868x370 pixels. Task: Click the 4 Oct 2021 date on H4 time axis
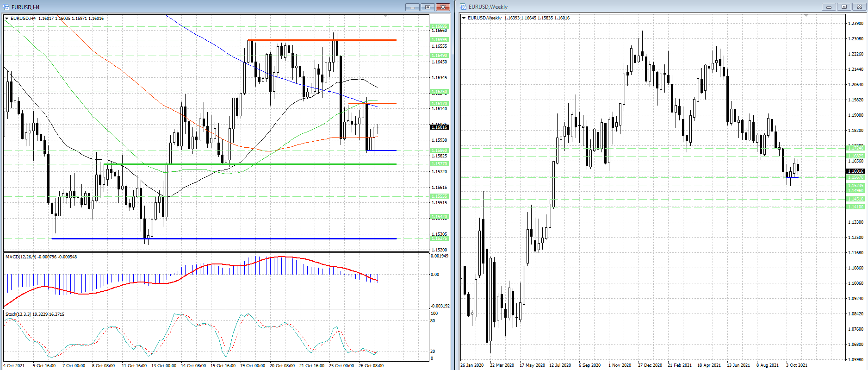(14, 366)
